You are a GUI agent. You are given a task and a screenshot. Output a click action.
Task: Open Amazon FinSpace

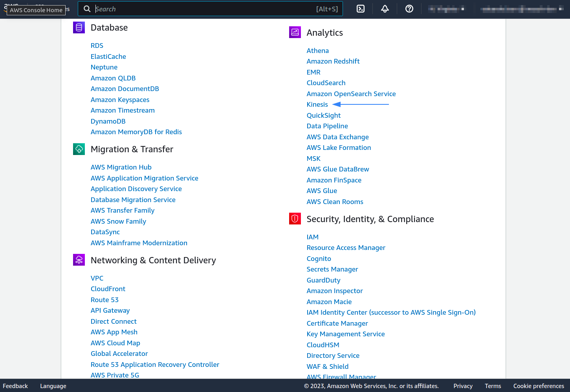pyautogui.click(x=334, y=180)
